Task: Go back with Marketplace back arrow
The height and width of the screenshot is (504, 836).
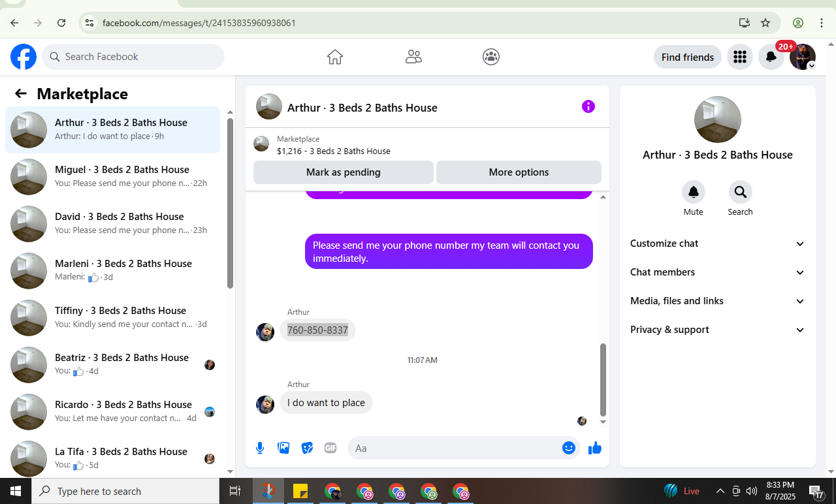Action: click(21, 93)
